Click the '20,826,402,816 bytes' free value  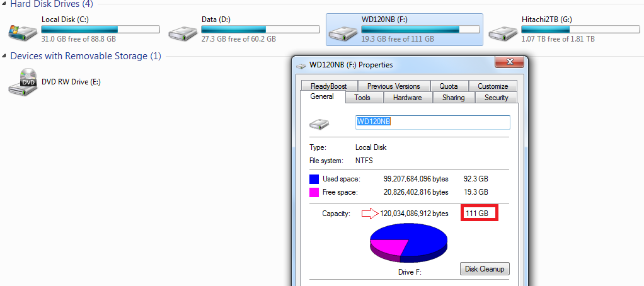[x=415, y=192]
